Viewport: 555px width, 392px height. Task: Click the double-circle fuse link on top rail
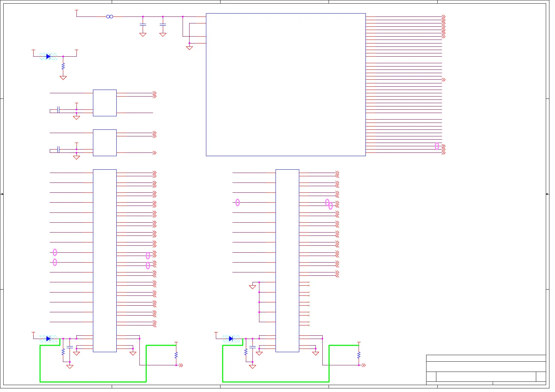click(x=110, y=16)
